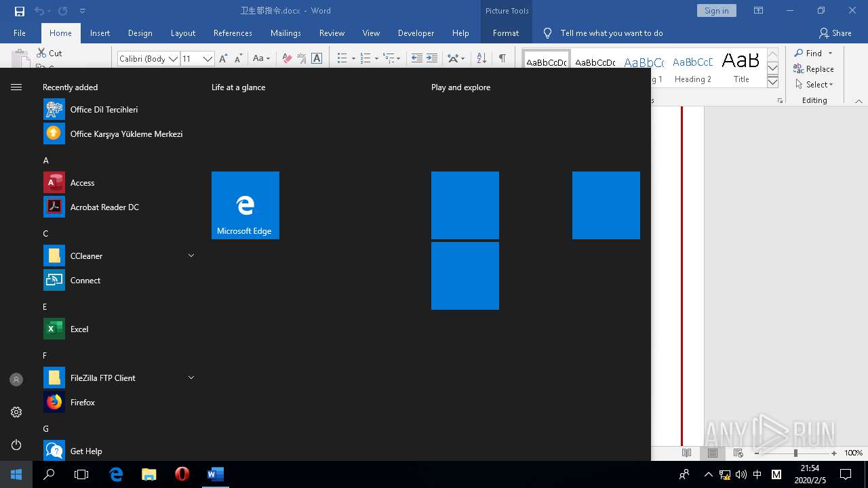Expand the CCleaner folder
868x488 pixels.
tap(191, 256)
